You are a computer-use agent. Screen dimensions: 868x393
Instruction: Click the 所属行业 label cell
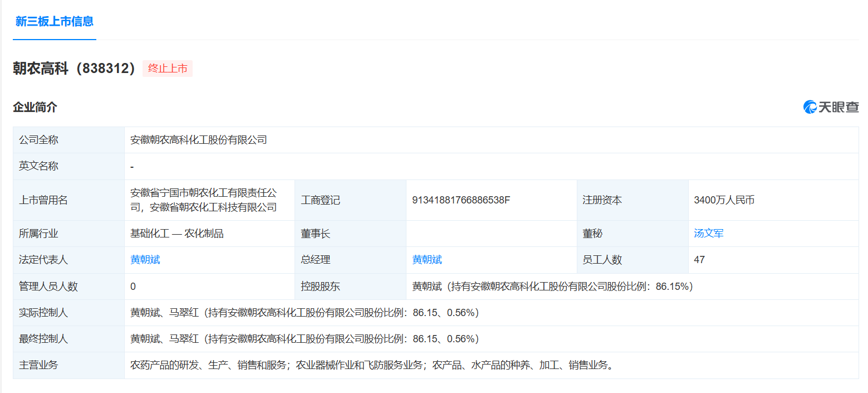[x=68, y=234]
